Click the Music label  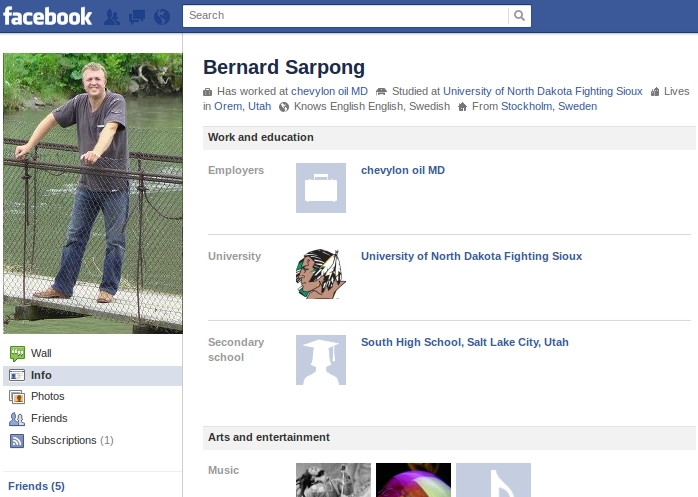coord(223,470)
